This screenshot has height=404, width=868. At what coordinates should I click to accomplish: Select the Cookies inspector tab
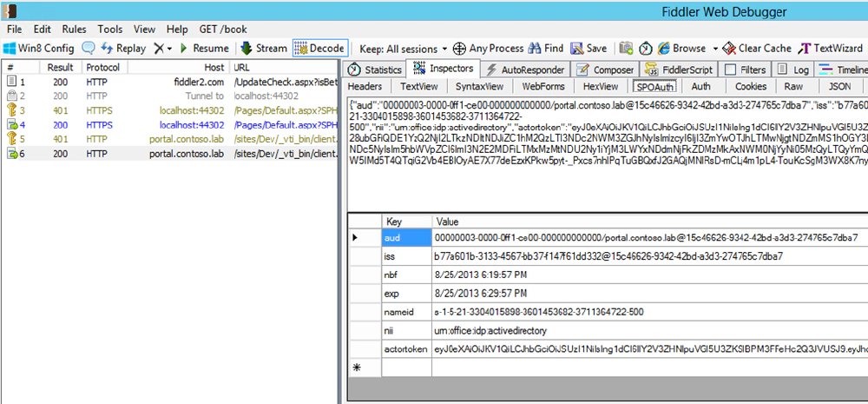pos(751,87)
